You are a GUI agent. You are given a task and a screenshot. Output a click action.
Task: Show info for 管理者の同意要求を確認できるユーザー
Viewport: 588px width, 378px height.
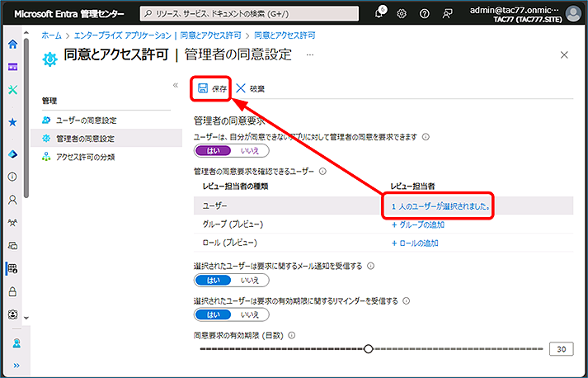tap(322, 172)
